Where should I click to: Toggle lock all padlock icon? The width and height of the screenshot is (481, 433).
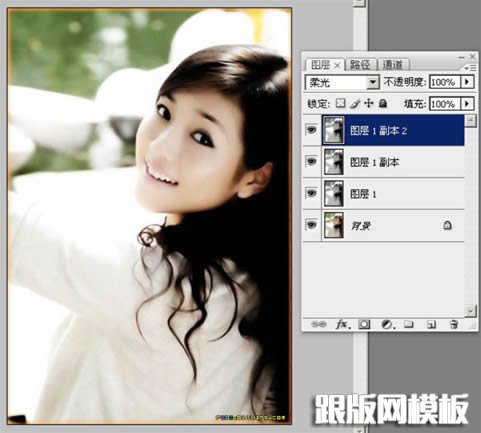tap(383, 103)
